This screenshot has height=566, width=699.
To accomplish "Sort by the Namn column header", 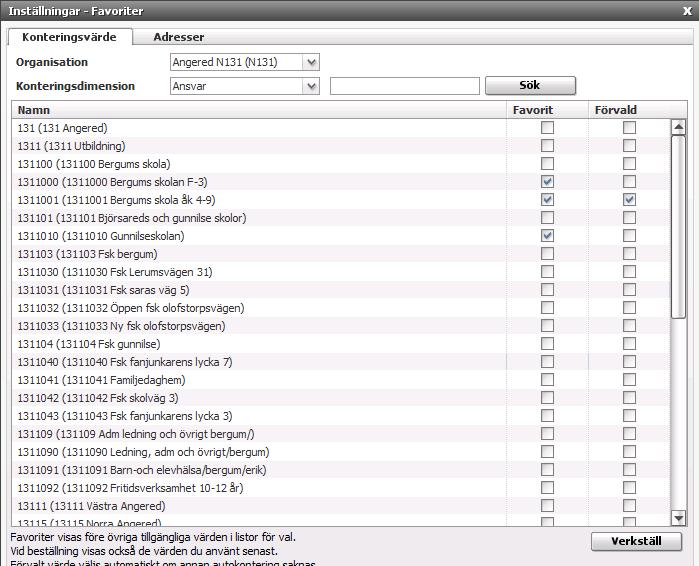I will point(259,110).
